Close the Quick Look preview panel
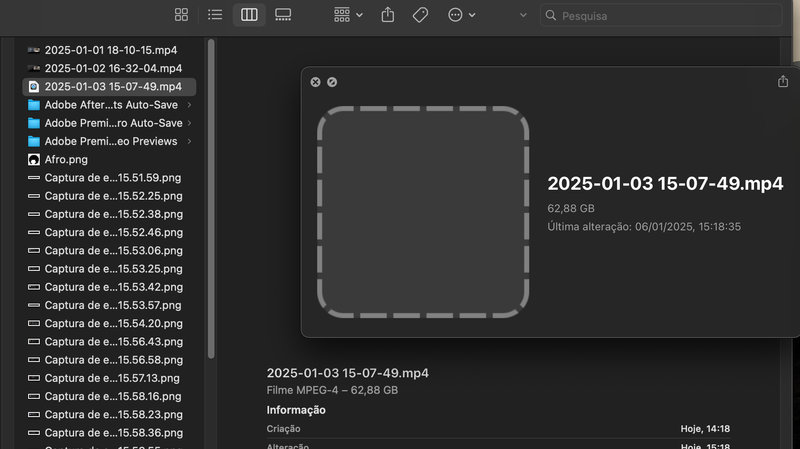The height and width of the screenshot is (449, 800). click(x=315, y=82)
